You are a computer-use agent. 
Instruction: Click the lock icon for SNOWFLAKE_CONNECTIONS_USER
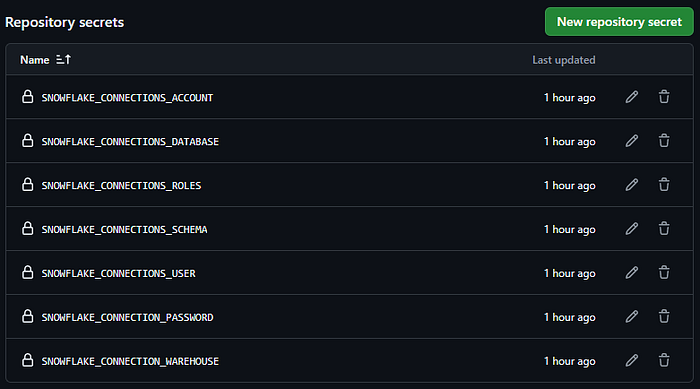(28, 272)
